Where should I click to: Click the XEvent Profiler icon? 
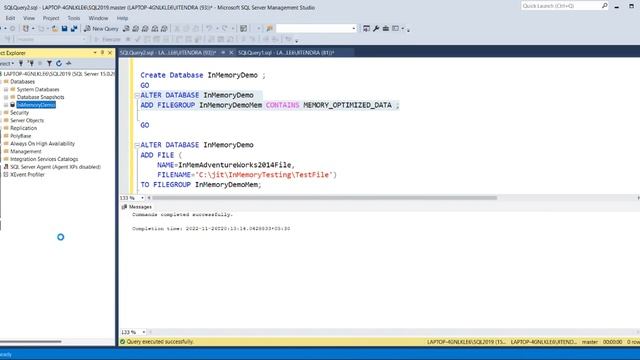point(6,175)
